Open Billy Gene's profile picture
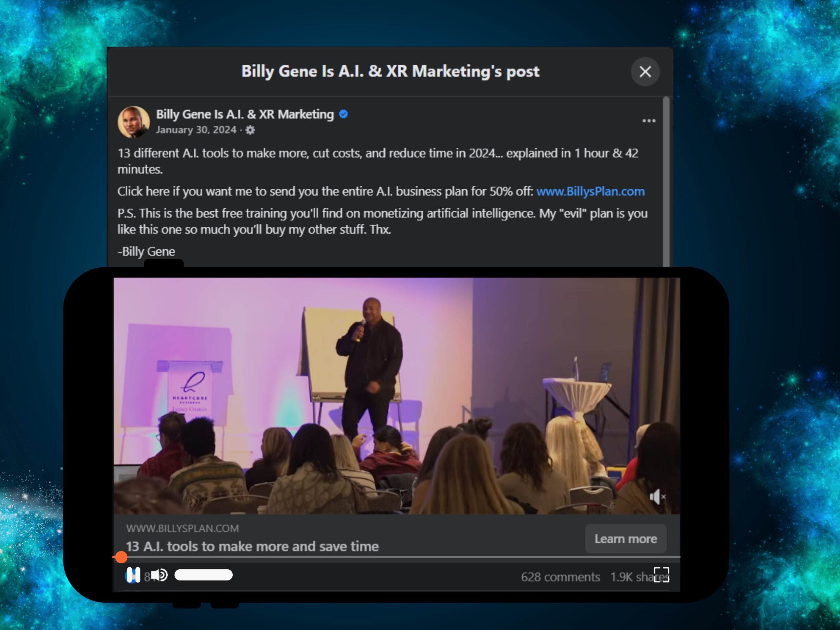 (x=133, y=121)
